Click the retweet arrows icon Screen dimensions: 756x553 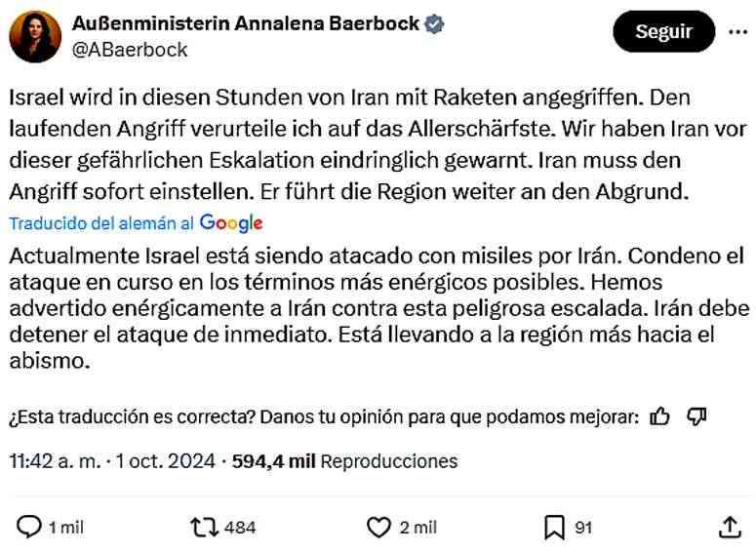tap(204, 527)
